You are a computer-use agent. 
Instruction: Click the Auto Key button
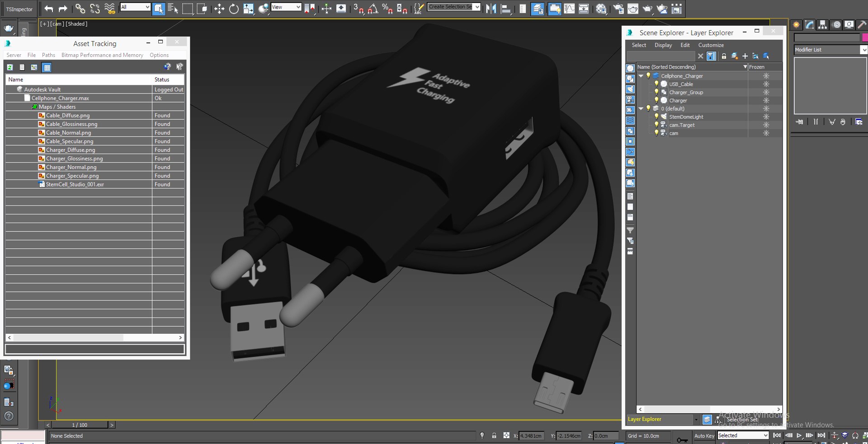point(704,436)
